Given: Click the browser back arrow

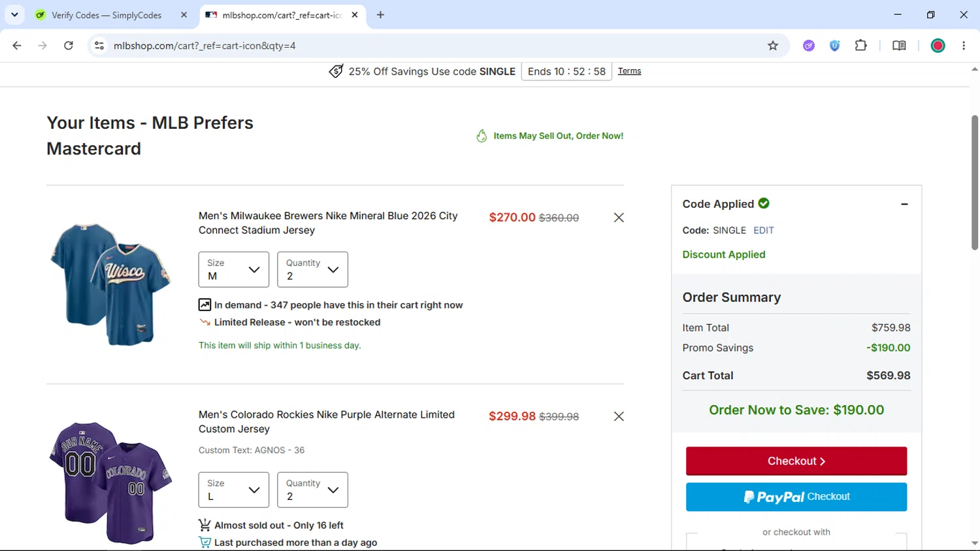Looking at the screenshot, I should coord(17,46).
